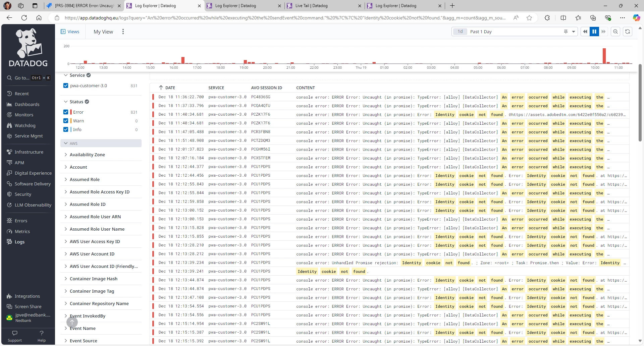The image size is (644, 346).
Task: Navigate to Metrics
Action: [22, 231]
